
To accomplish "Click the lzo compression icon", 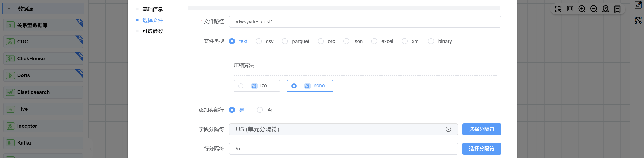I will tap(254, 86).
